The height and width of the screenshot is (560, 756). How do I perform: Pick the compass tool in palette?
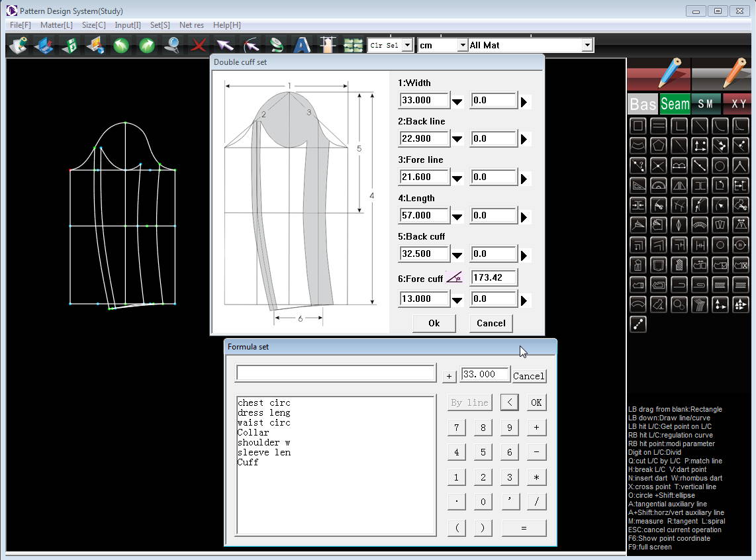[740, 165]
